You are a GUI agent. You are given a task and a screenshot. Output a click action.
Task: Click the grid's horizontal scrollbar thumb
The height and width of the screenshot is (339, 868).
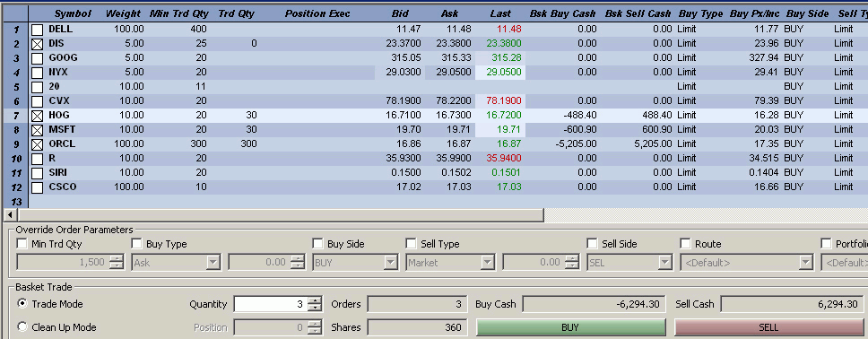pyautogui.click(x=281, y=214)
